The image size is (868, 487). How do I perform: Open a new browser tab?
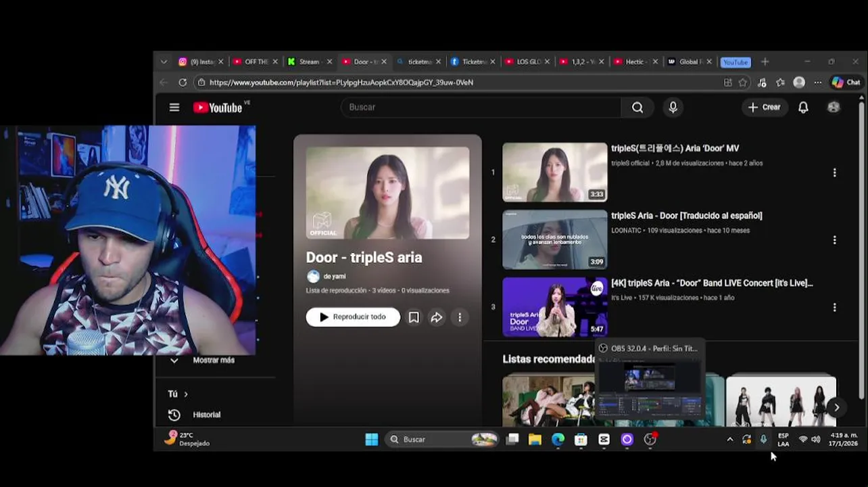pyautogui.click(x=765, y=62)
